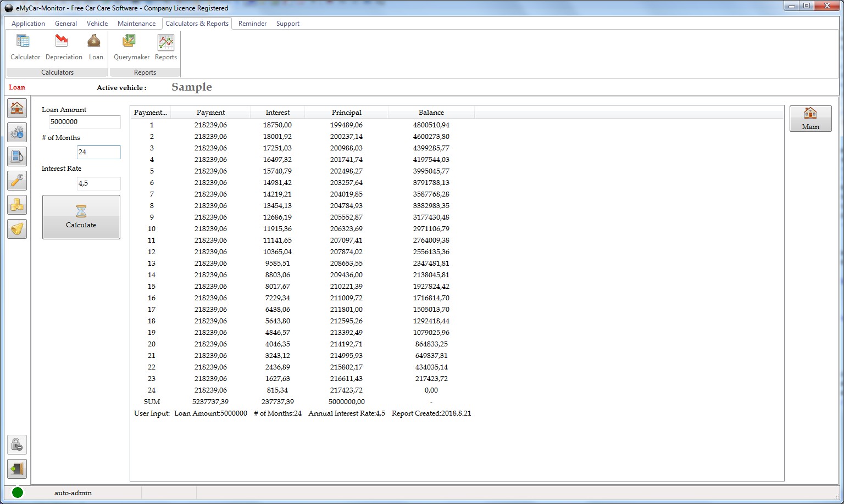This screenshot has height=504, width=844.
Task: Click the fuel pump sidebar icon
Action: click(17, 156)
